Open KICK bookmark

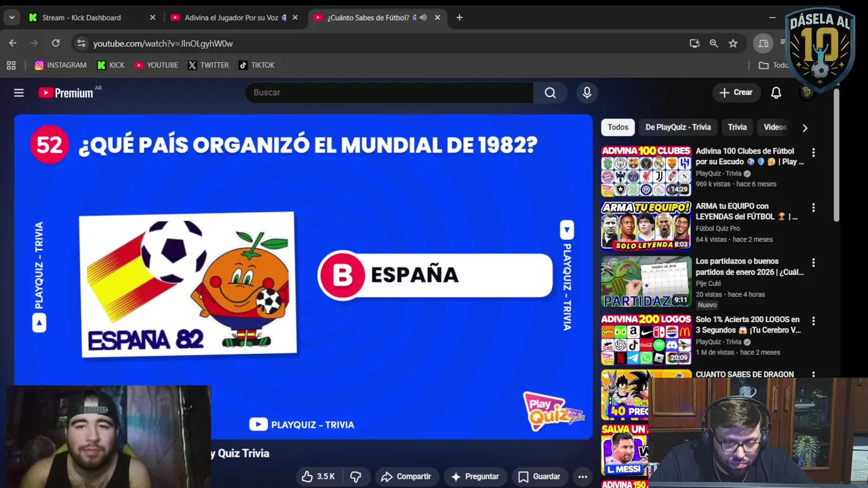click(x=111, y=65)
